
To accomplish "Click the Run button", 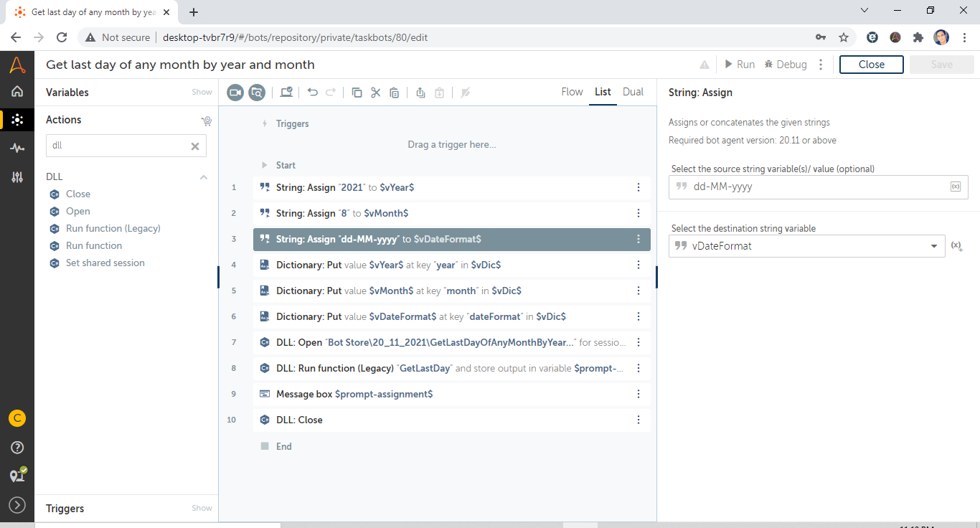I will point(739,65).
